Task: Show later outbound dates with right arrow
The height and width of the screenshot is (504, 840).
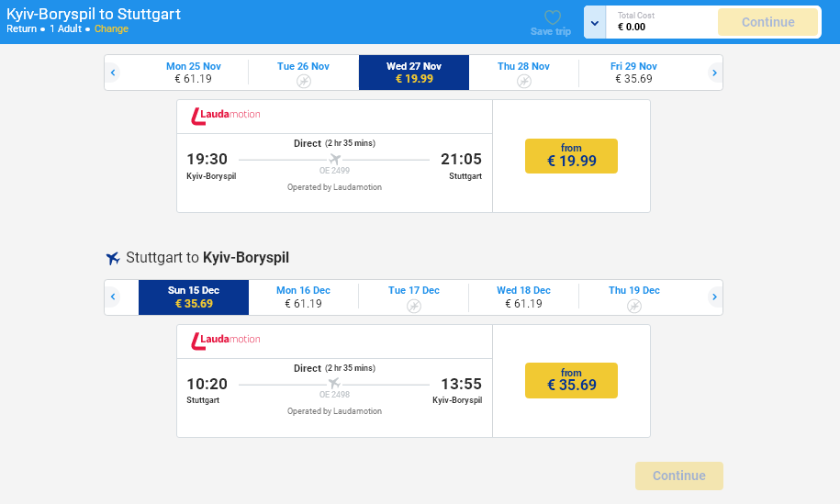Action: point(714,73)
